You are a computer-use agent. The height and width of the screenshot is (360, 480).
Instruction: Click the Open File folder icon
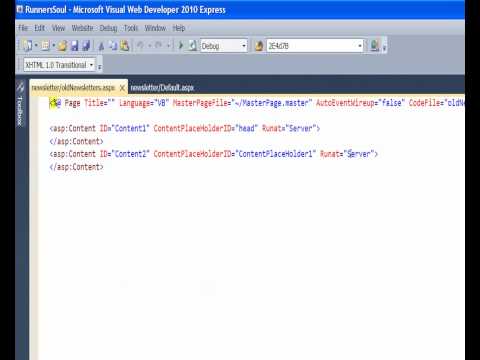(x=63, y=46)
